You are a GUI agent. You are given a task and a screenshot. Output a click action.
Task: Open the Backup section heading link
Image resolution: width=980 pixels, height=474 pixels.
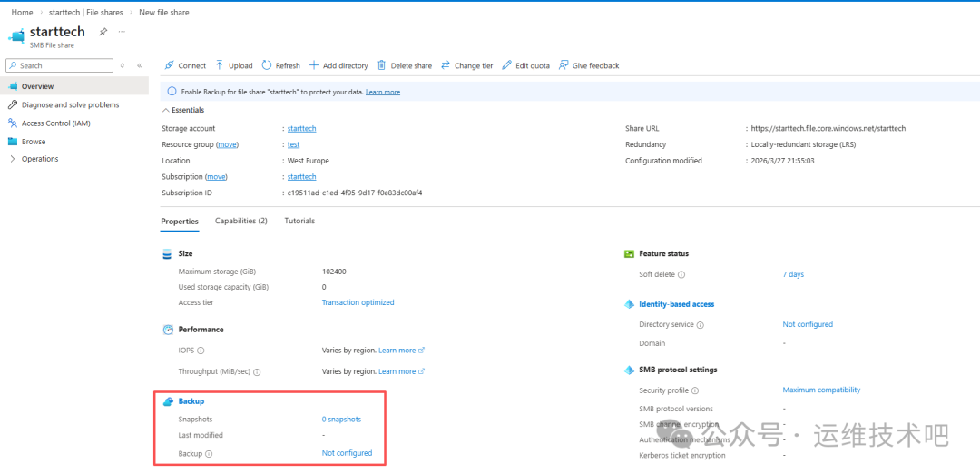pyautogui.click(x=191, y=401)
